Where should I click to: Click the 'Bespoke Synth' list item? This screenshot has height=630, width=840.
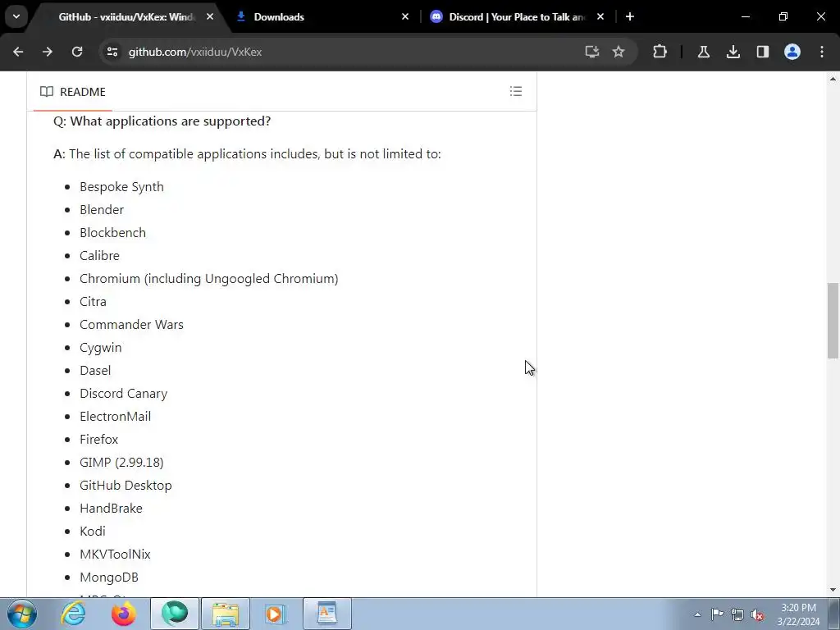point(121,186)
